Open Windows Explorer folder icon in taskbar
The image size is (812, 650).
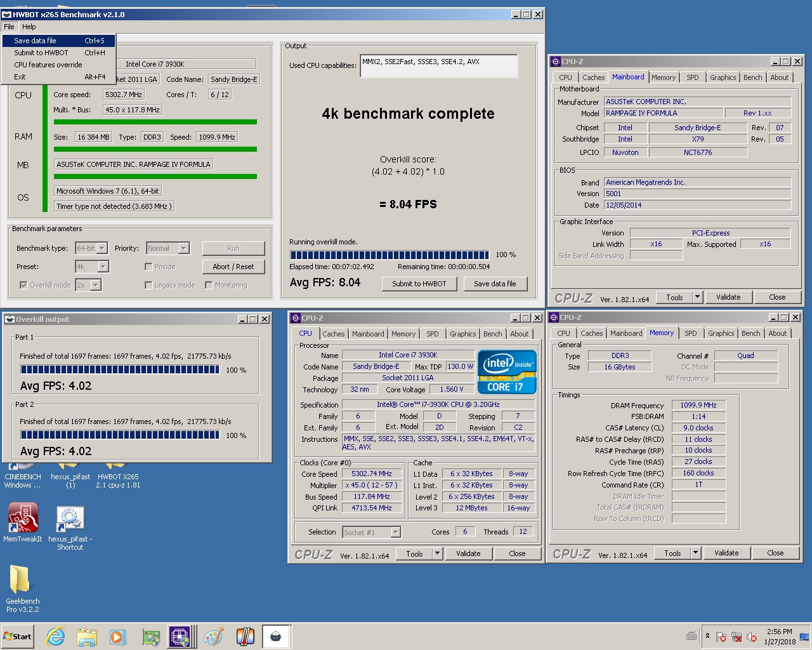point(87,637)
